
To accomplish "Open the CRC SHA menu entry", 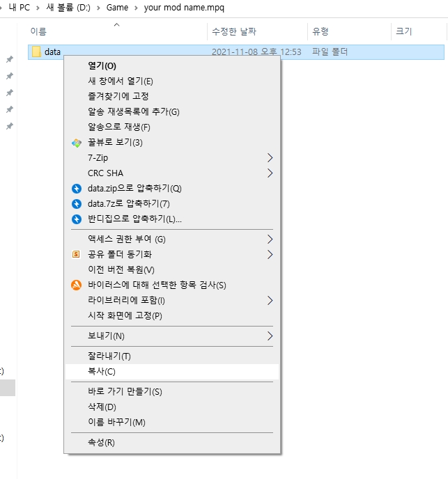I will [x=172, y=173].
